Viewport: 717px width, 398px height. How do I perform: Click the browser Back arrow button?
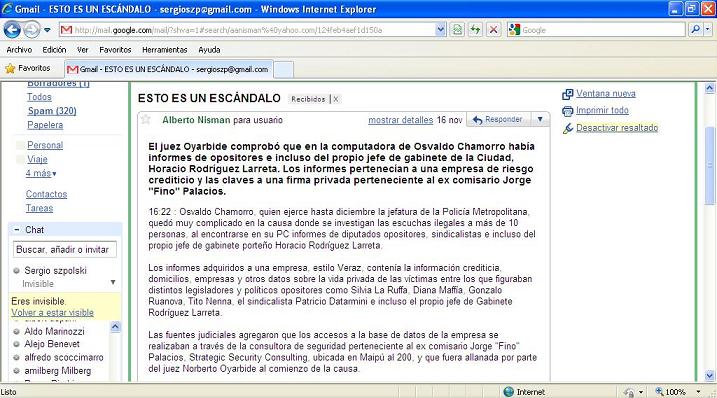tap(12, 30)
